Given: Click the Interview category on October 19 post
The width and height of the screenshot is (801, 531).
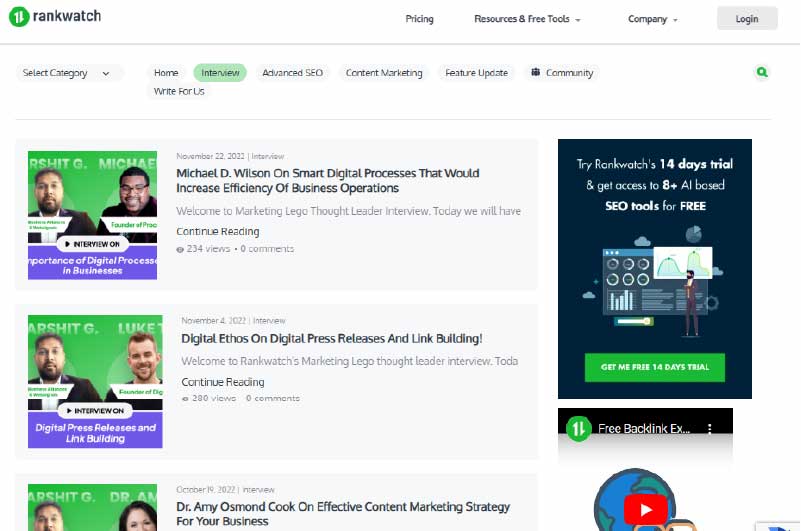Looking at the screenshot, I should (x=258, y=490).
